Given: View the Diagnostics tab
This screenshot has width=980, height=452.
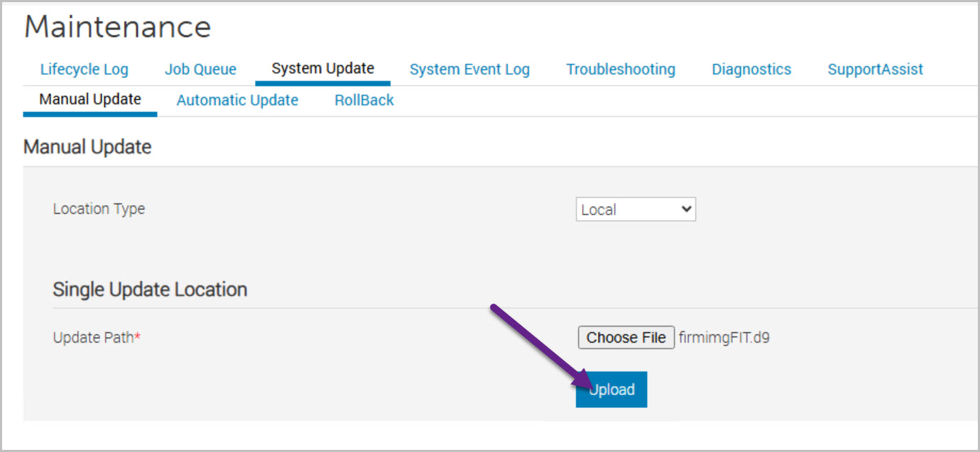Looking at the screenshot, I should 751,70.
